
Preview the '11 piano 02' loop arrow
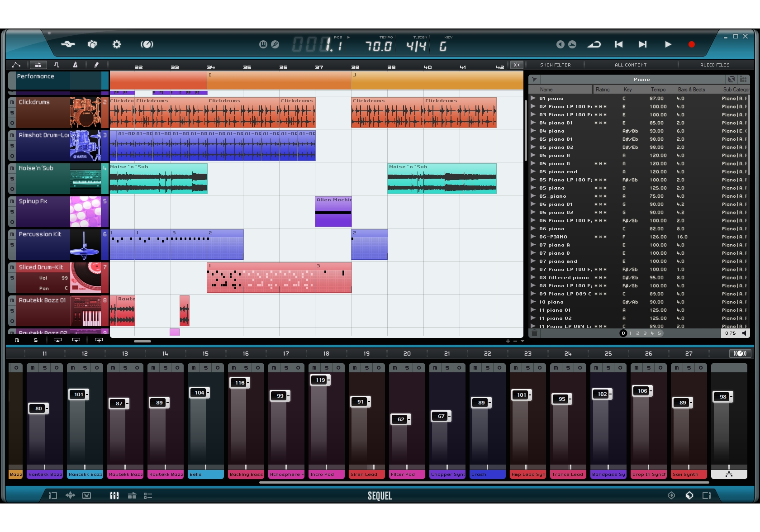coord(533,318)
